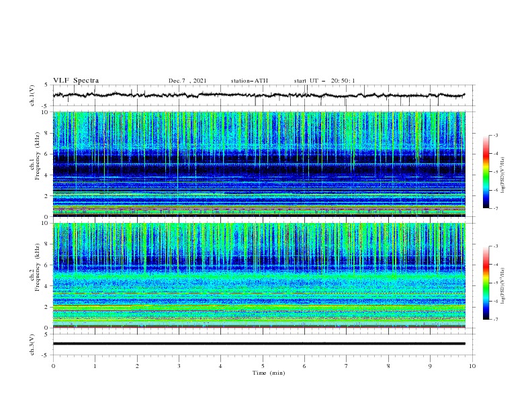Screen dimensions: 532x411
Task: Click the time axis tick label '5'
Action: pyautogui.click(x=263, y=366)
